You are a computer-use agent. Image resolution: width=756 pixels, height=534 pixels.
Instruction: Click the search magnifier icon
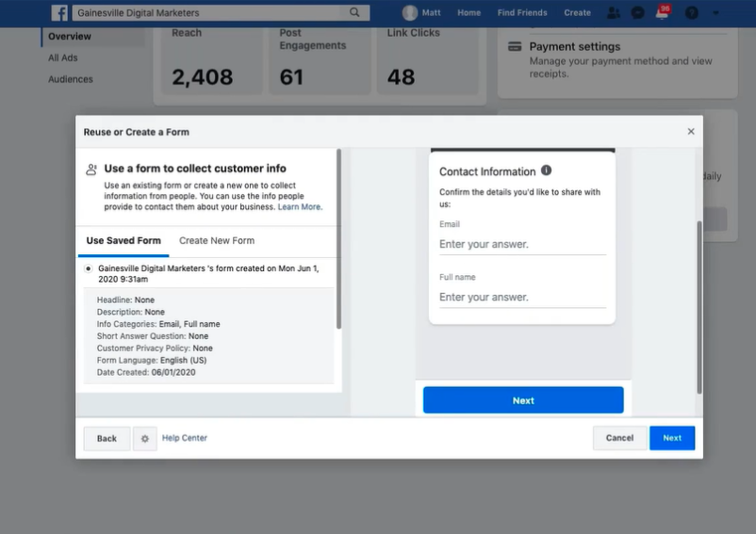tap(355, 13)
